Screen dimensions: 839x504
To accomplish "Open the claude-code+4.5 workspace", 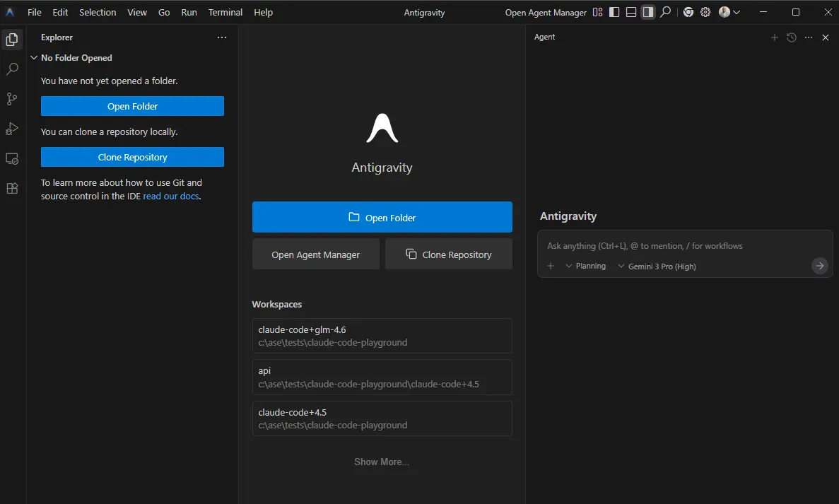I will click(382, 418).
